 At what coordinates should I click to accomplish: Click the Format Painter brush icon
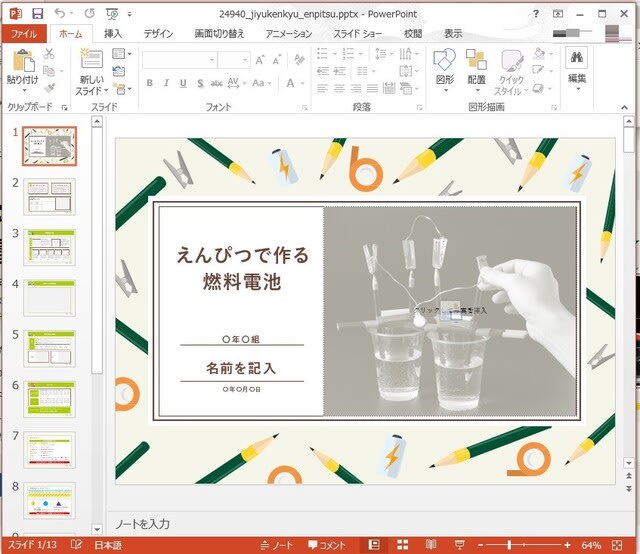(49, 88)
